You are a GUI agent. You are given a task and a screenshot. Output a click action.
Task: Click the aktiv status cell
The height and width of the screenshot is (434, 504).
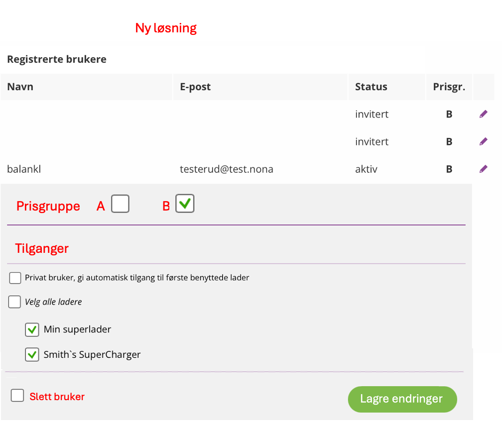point(366,169)
